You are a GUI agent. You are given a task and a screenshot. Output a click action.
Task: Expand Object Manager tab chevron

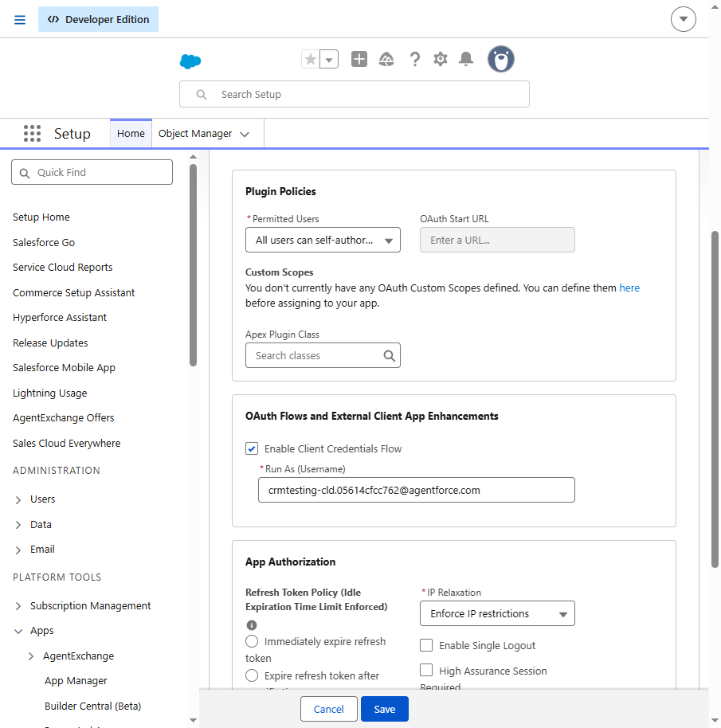point(245,134)
